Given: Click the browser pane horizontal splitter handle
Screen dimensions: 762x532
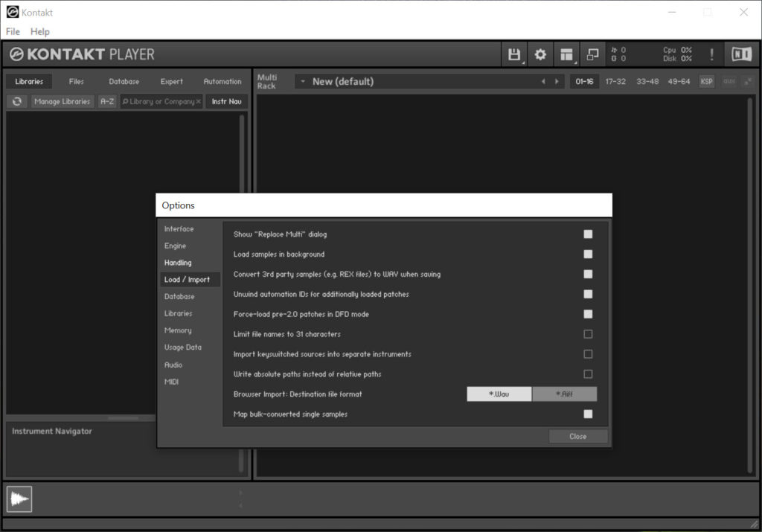Looking at the screenshot, I should (x=124, y=418).
